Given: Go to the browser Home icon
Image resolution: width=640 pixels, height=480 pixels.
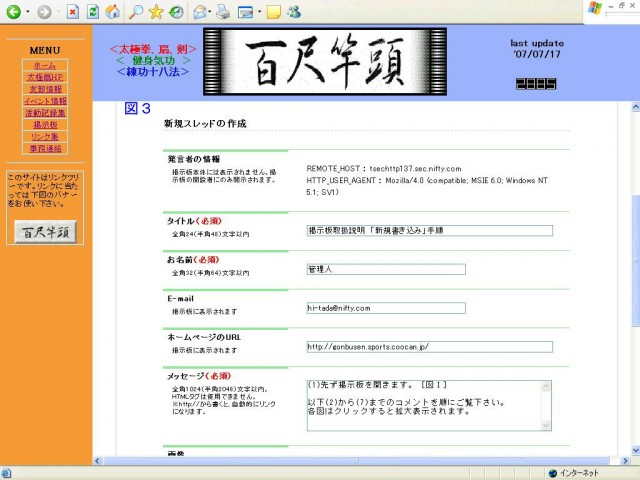Looking at the screenshot, I should 113,12.
